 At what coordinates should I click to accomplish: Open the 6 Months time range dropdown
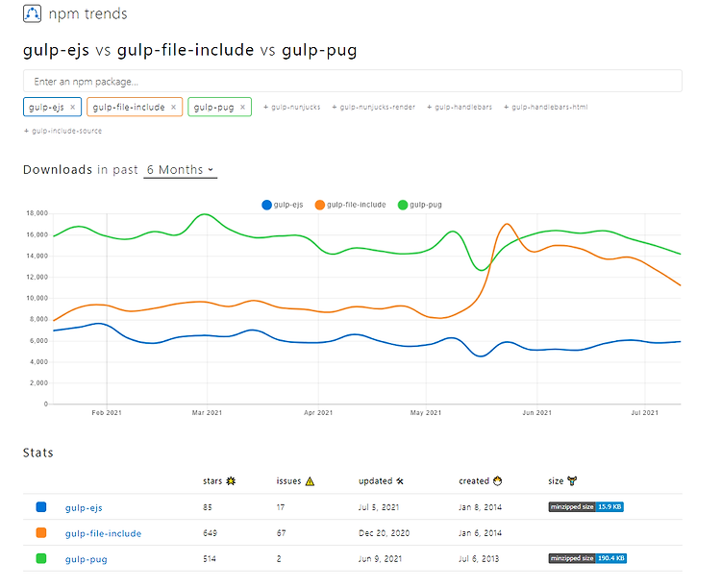pyautogui.click(x=181, y=170)
